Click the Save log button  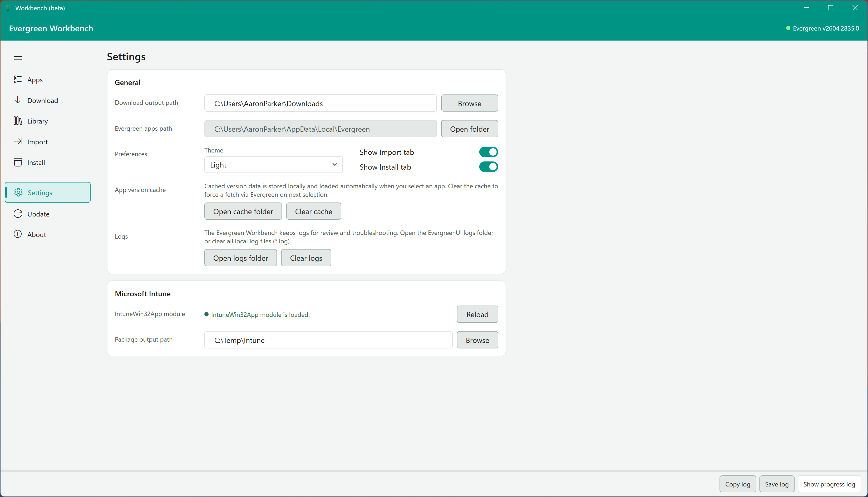point(777,484)
